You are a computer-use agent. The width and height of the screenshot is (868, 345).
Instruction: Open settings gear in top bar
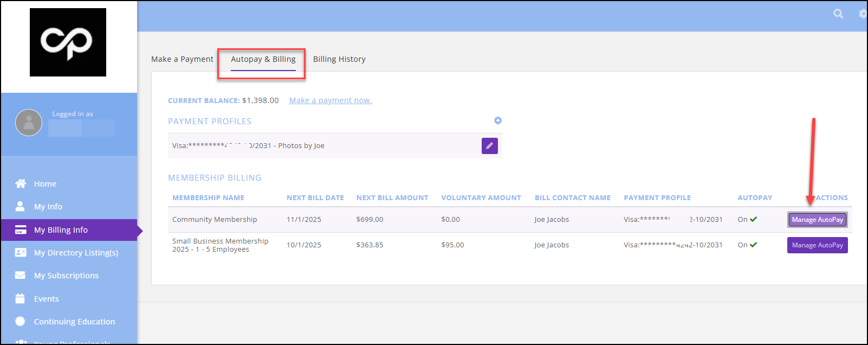click(x=863, y=14)
